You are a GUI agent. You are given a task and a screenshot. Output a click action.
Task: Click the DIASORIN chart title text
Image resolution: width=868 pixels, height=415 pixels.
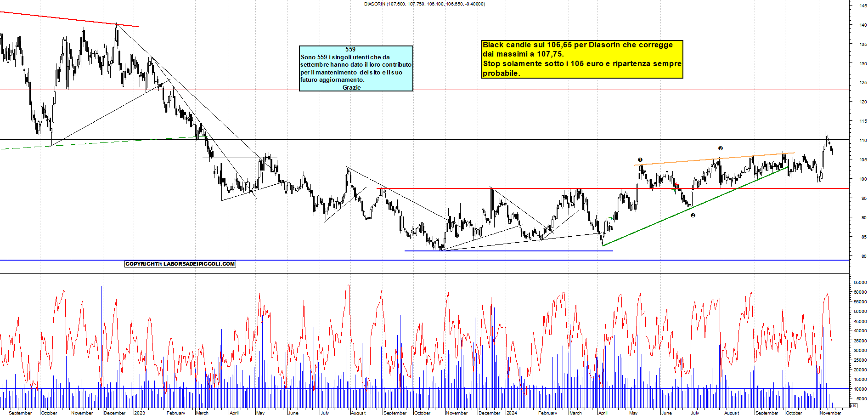pos(424,4)
